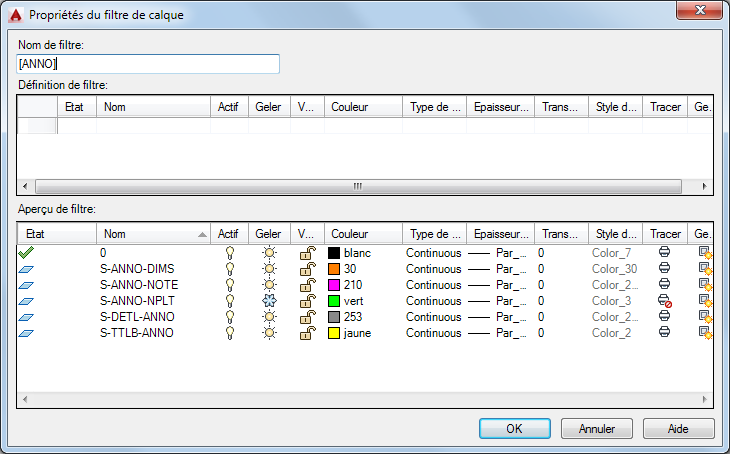
Task: Click the printer plot icon for S-DETL-ANNO
Action: (x=664, y=316)
